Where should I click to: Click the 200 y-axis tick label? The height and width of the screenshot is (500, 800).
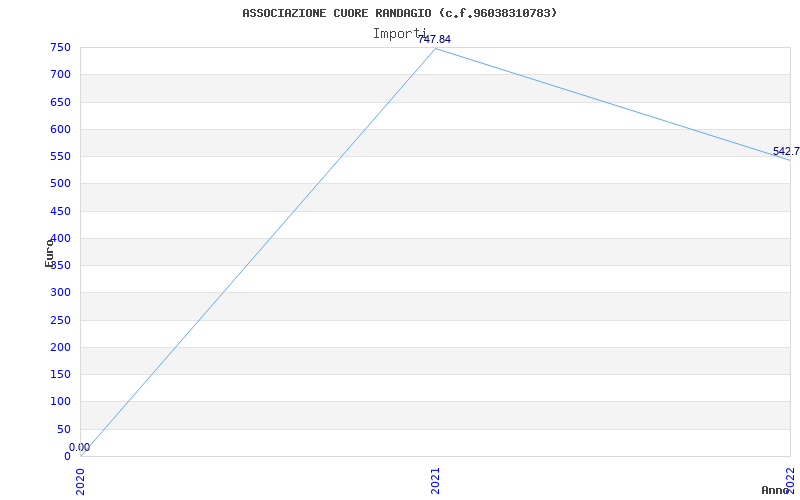(x=60, y=347)
